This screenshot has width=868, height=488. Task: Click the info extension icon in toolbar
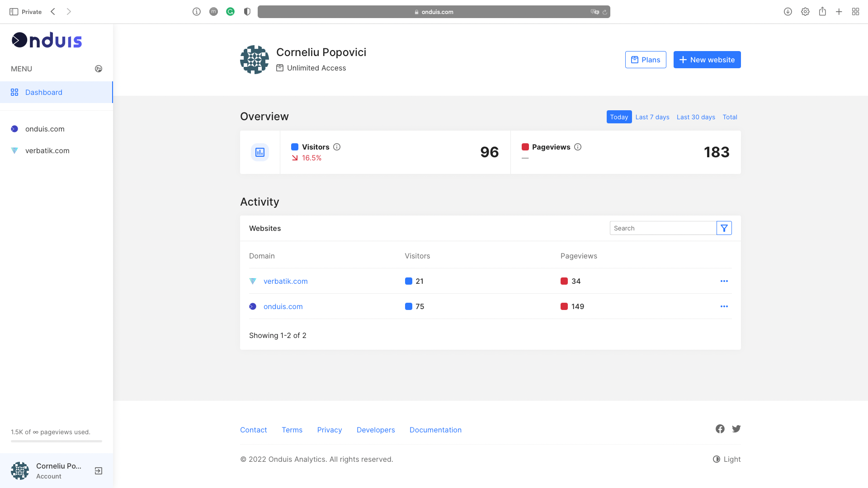click(197, 12)
